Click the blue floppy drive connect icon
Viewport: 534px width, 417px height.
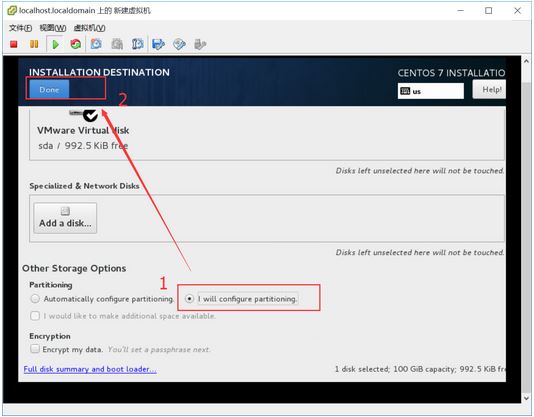(x=158, y=44)
